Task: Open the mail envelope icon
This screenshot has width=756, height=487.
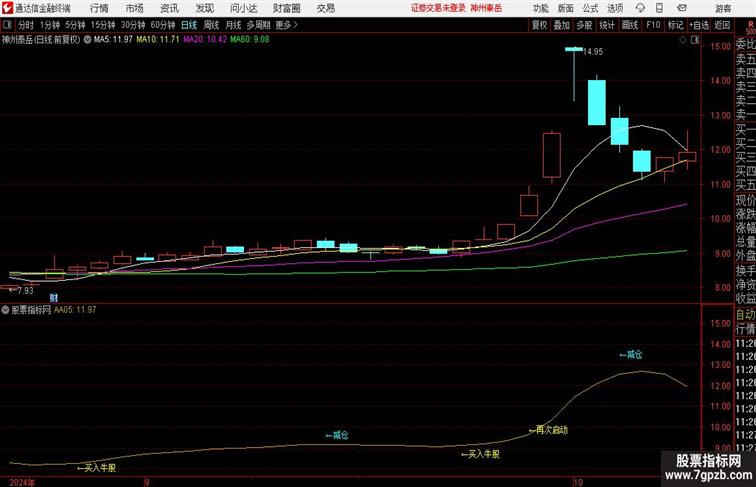Action: (682, 8)
